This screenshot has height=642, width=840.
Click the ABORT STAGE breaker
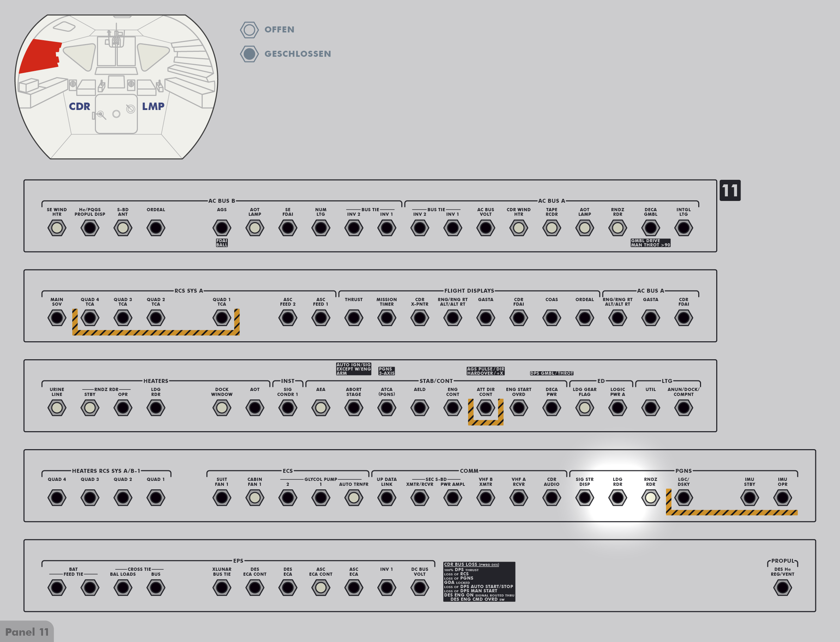[353, 408]
